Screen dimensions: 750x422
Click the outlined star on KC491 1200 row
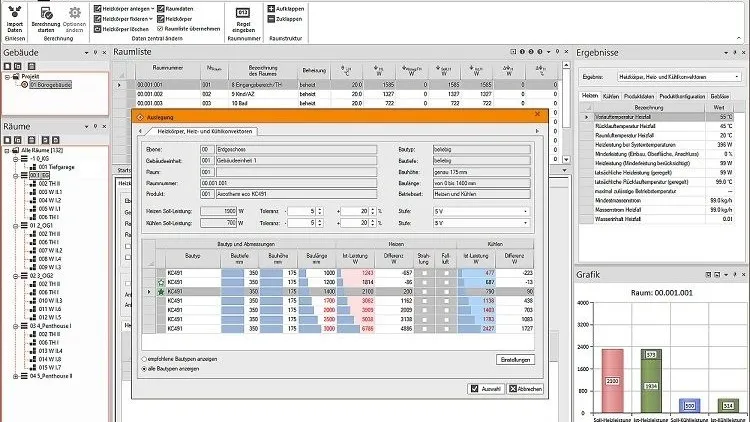161,282
